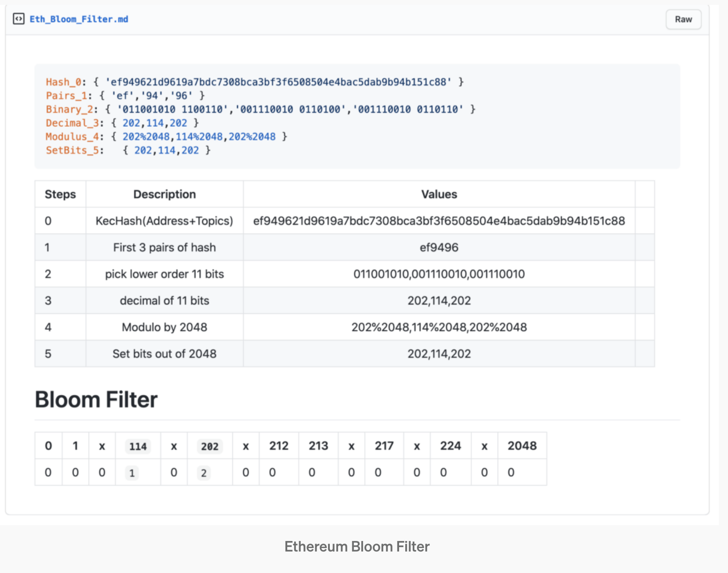The image size is (728, 573).
Task: Click the 'Set bits out of 2048' cell
Action: click(x=164, y=354)
